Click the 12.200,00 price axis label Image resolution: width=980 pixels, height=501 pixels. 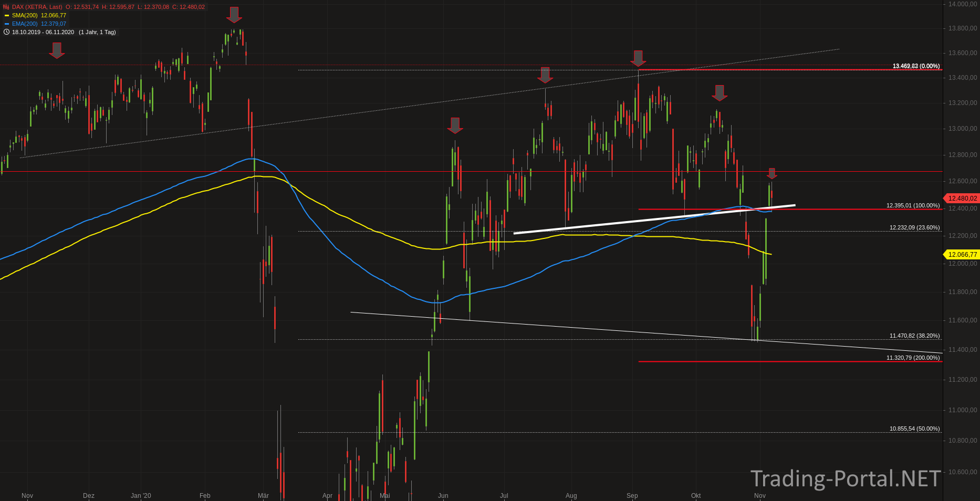963,236
